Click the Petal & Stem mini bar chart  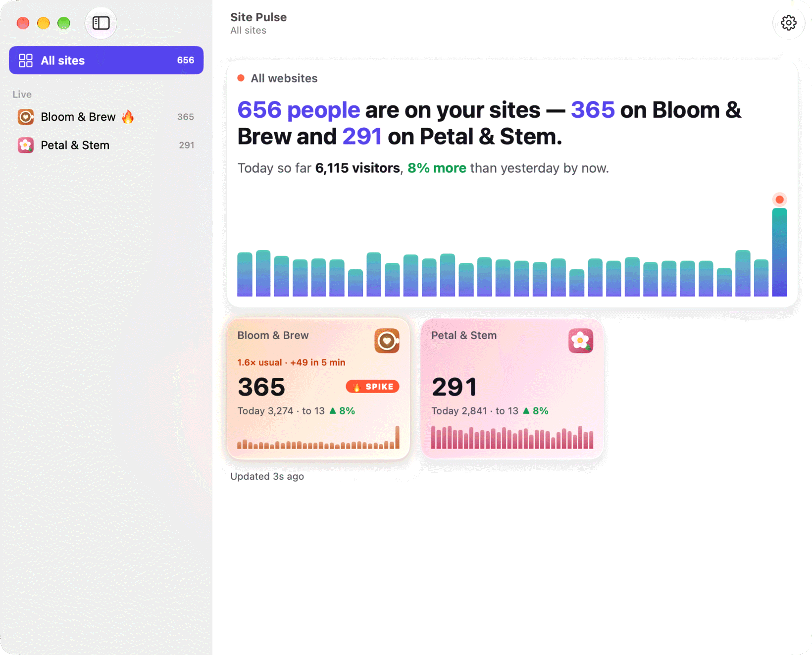coord(512,437)
